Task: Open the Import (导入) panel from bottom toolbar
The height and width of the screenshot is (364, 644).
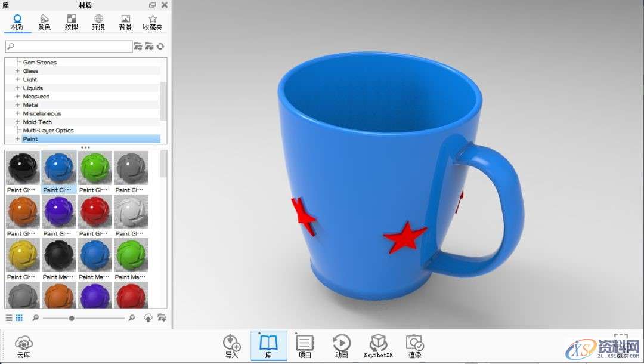Action: [x=232, y=345]
